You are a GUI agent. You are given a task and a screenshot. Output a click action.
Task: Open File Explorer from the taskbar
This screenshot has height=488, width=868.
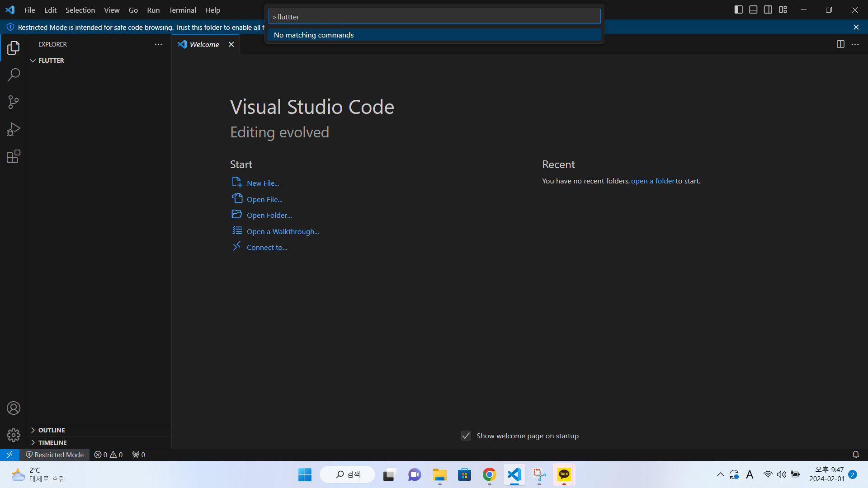(439, 474)
